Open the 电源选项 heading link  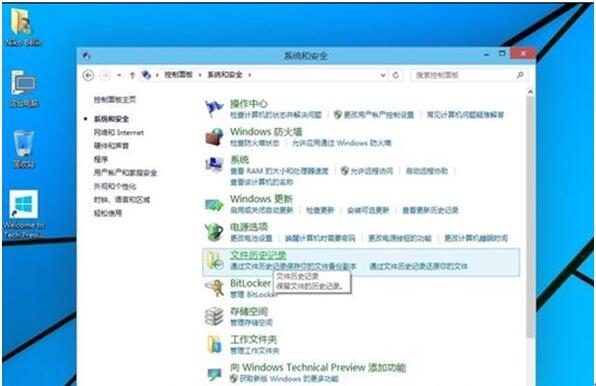[x=249, y=227]
